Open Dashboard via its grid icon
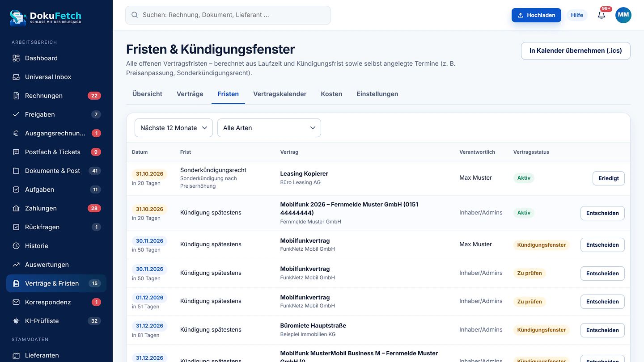 16,58
